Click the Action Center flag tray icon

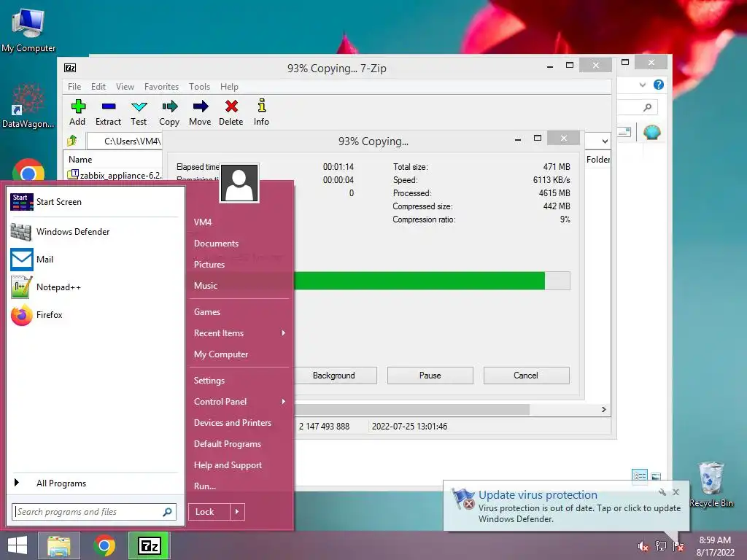point(678,546)
